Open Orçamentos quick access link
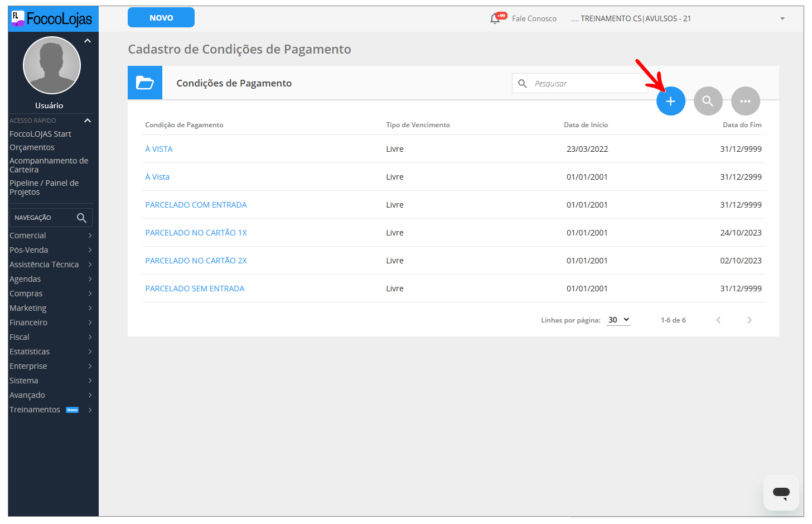 [x=32, y=147]
